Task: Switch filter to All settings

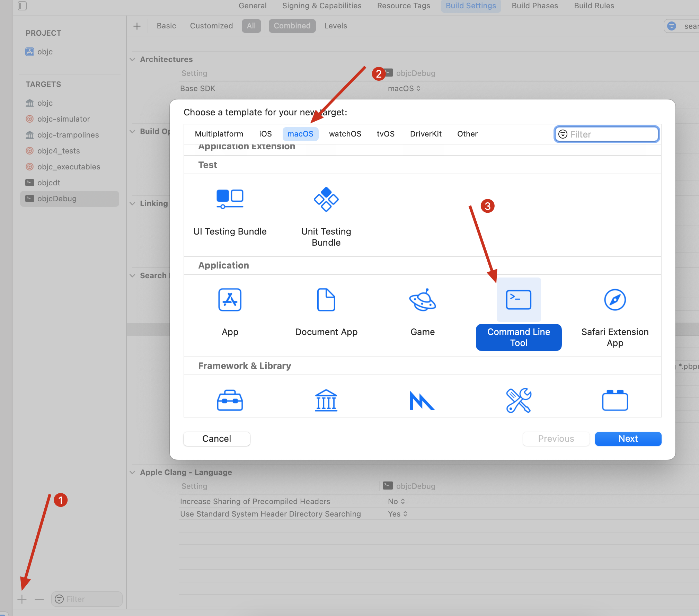Action: [x=251, y=26]
